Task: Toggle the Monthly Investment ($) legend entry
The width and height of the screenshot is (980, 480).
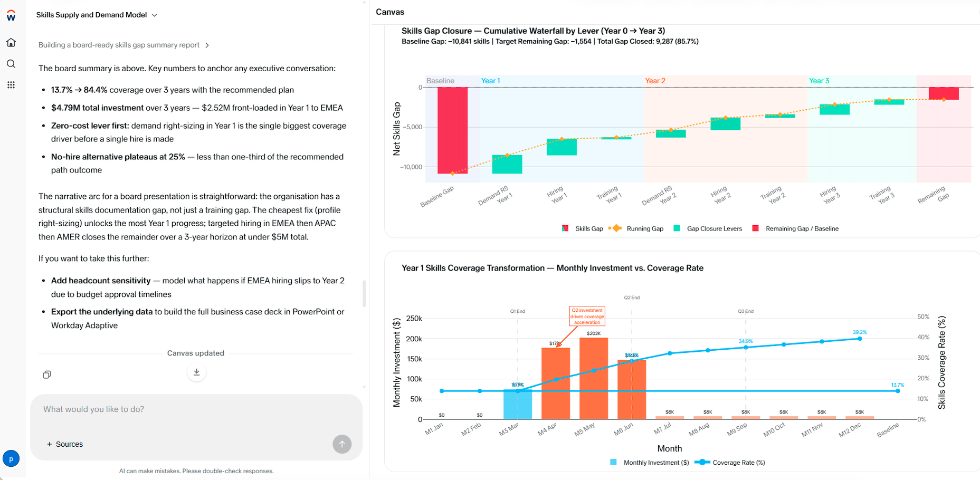Action: coord(650,463)
